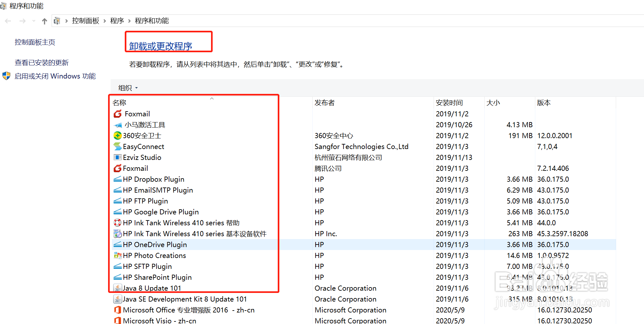Click the 卸载或更改程序 heading
This screenshot has width=644, height=324.
[161, 46]
